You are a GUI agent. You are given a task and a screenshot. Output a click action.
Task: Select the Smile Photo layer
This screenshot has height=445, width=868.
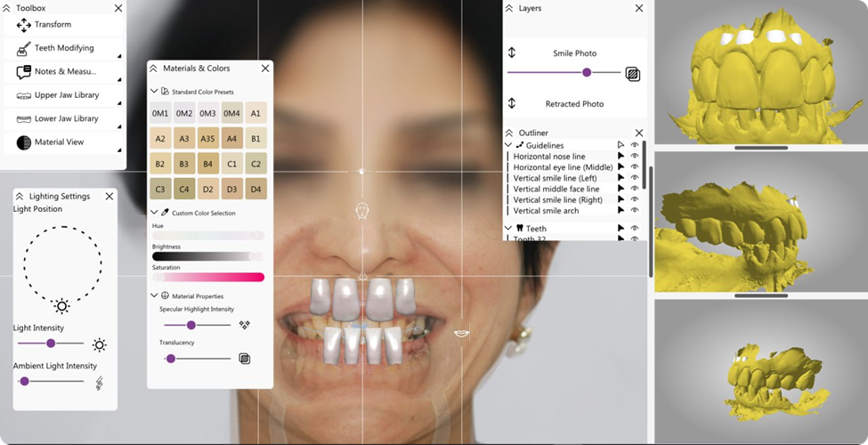pyautogui.click(x=574, y=53)
